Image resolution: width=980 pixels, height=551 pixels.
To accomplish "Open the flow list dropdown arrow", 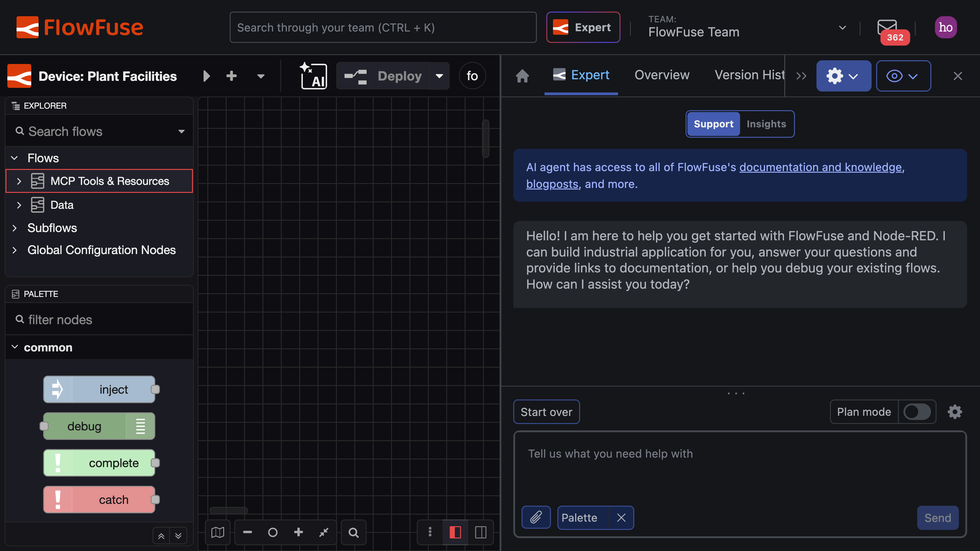I will pos(261,77).
